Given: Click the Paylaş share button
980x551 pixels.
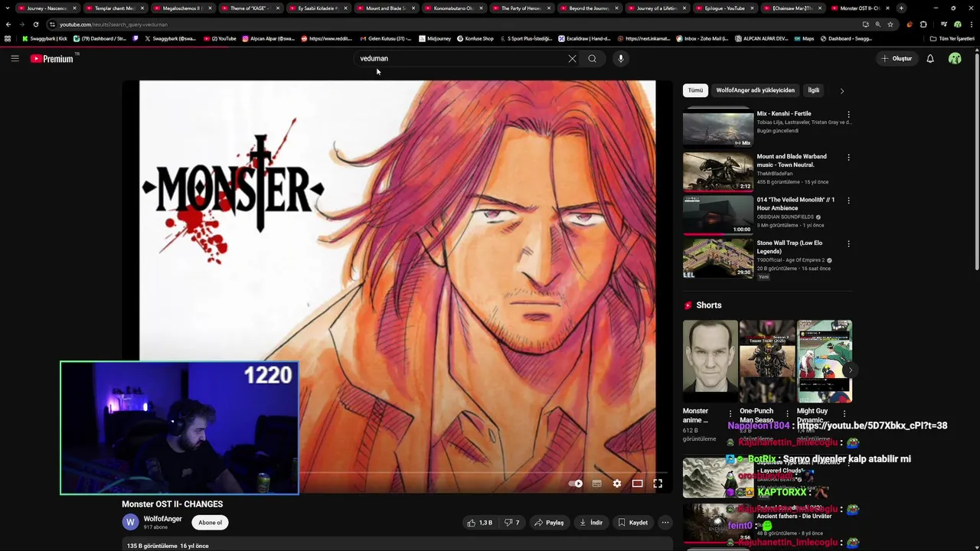Looking at the screenshot, I should tap(549, 523).
